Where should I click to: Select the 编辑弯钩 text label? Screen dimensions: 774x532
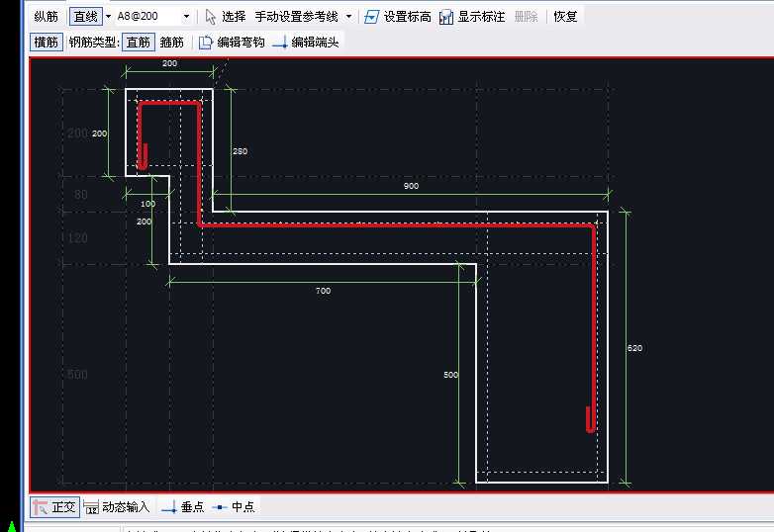tap(241, 43)
